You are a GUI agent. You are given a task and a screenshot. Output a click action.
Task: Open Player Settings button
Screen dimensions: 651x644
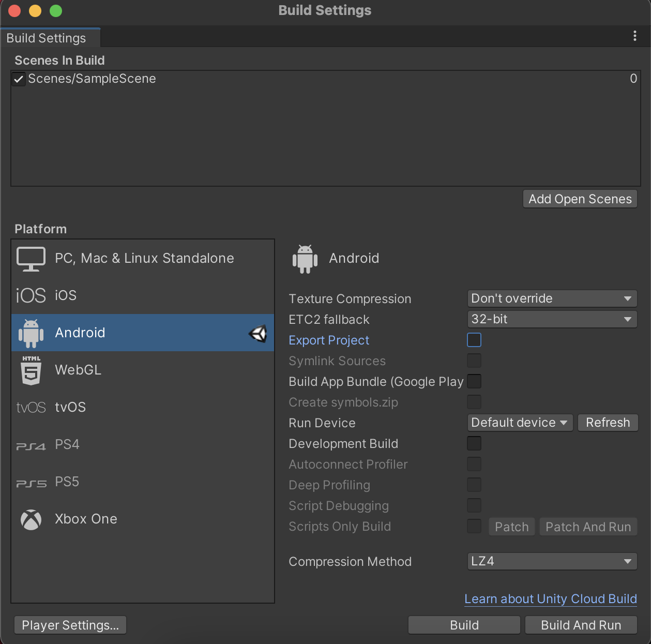70,625
